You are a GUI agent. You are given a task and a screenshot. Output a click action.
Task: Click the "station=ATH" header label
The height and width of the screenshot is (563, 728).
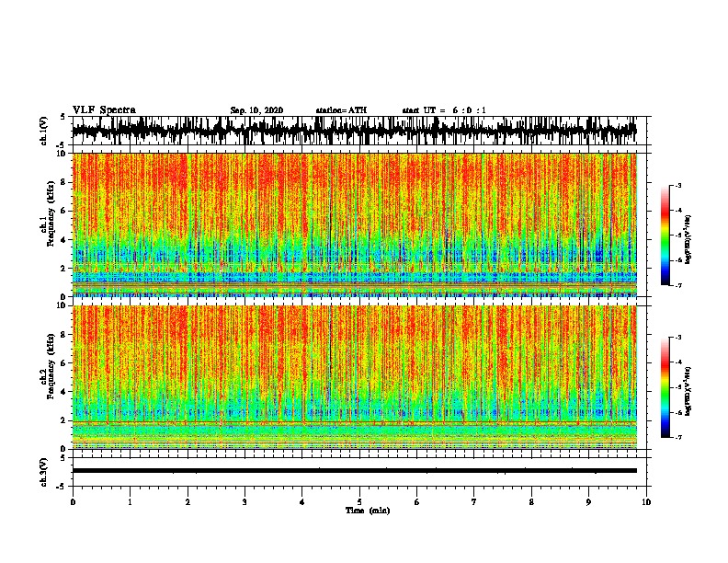[x=341, y=110]
